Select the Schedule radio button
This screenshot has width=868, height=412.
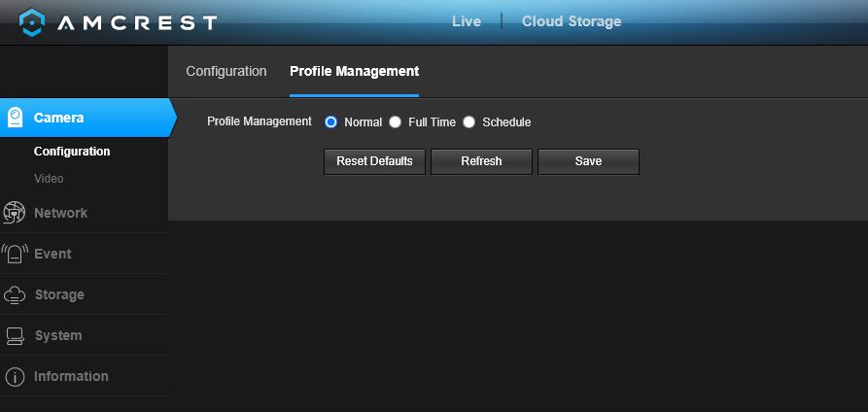pos(469,122)
